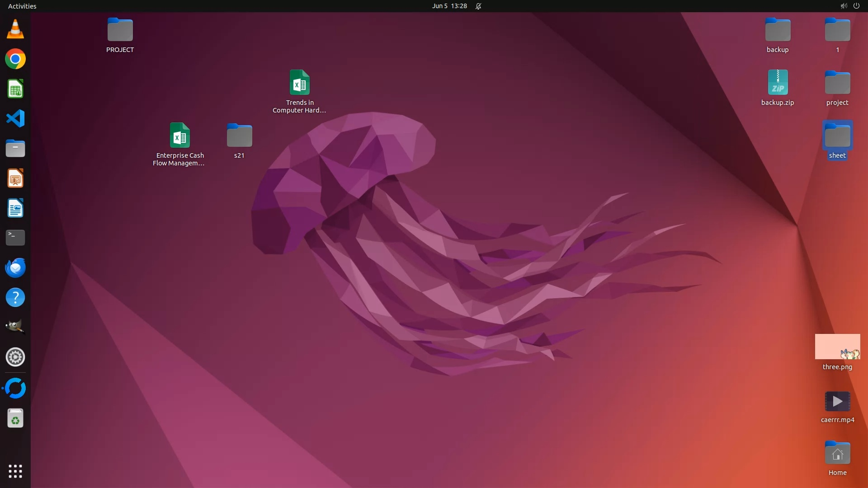Viewport: 868px width, 488px height.
Task: Open LibreOffice Calc in the dock
Action: pyautogui.click(x=15, y=89)
